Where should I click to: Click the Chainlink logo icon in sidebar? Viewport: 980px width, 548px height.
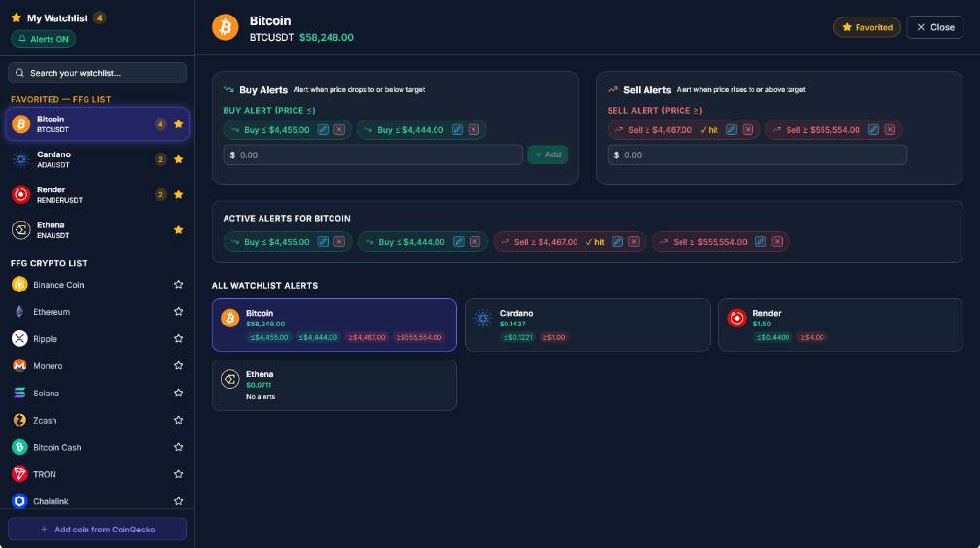[20, 501]
